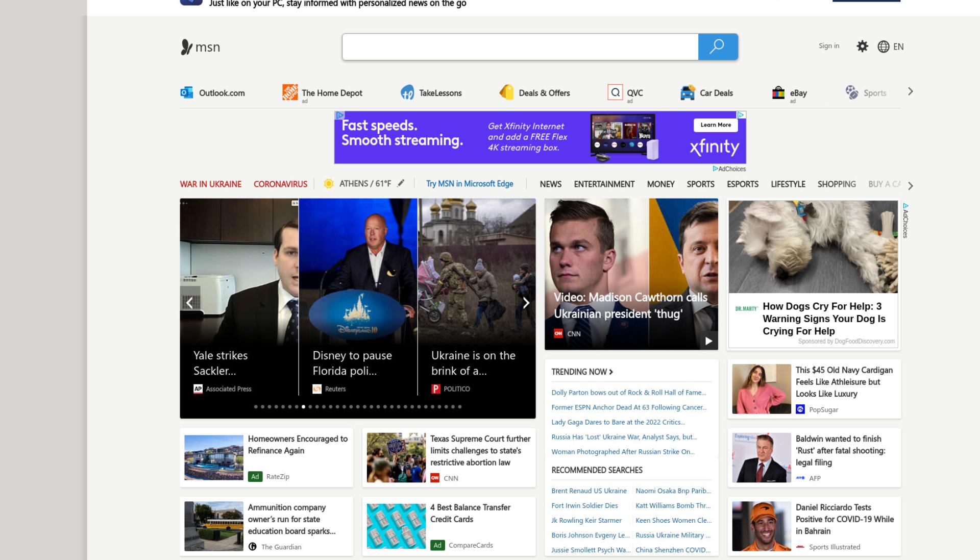The image size is (980, 560).
Task: Click the Sign in link
Action: pyautogui.click(x=829, y=46)
